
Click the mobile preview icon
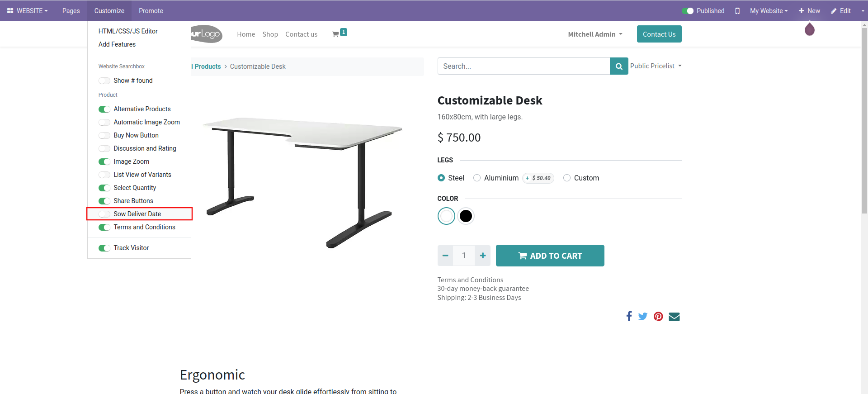coord(737,11)
